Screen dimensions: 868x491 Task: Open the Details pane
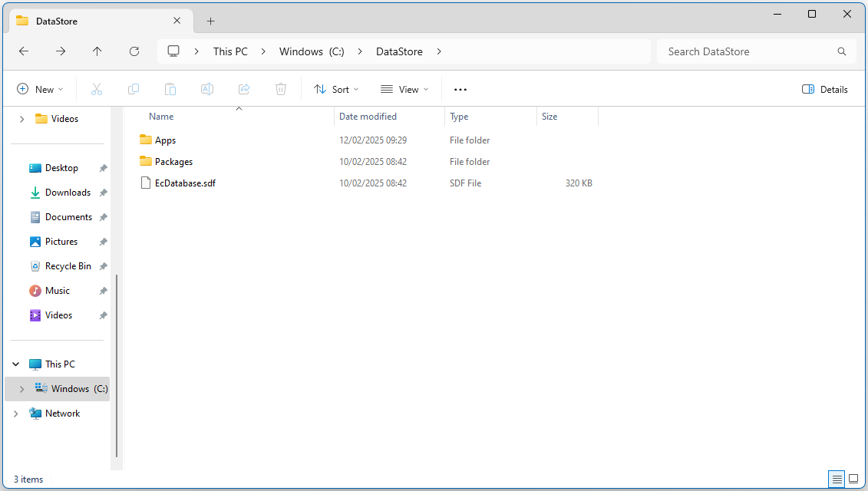(x=825, y=89)
